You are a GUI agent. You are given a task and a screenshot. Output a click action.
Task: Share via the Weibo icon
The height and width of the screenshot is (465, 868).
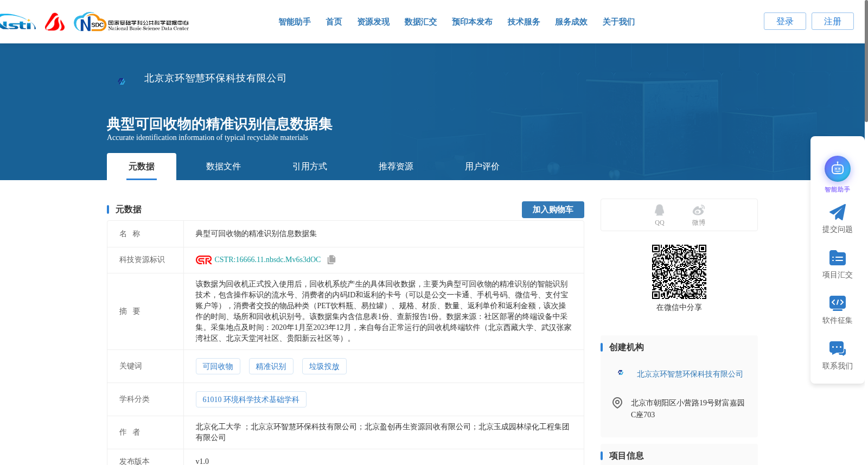tap(699, 210)
